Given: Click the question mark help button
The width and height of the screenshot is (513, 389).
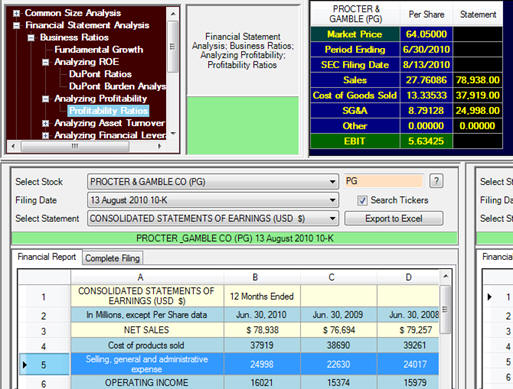Looking at the screenshot, I should pyautogui.click(x=436, y=181).
